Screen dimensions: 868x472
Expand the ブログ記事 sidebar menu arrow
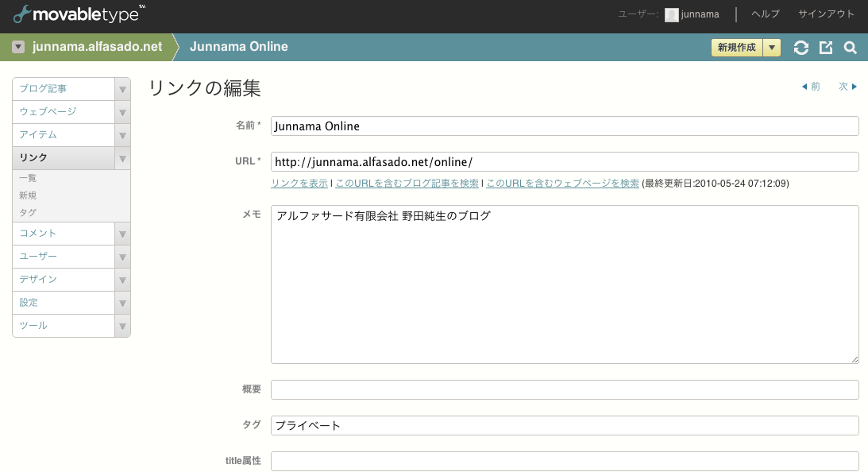(x=122, y=89)
